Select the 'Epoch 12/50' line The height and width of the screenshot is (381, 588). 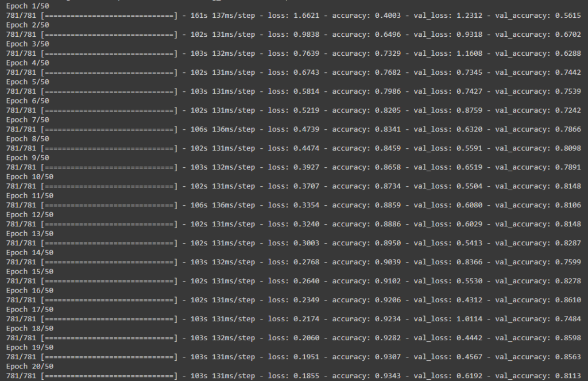(30, 214)
